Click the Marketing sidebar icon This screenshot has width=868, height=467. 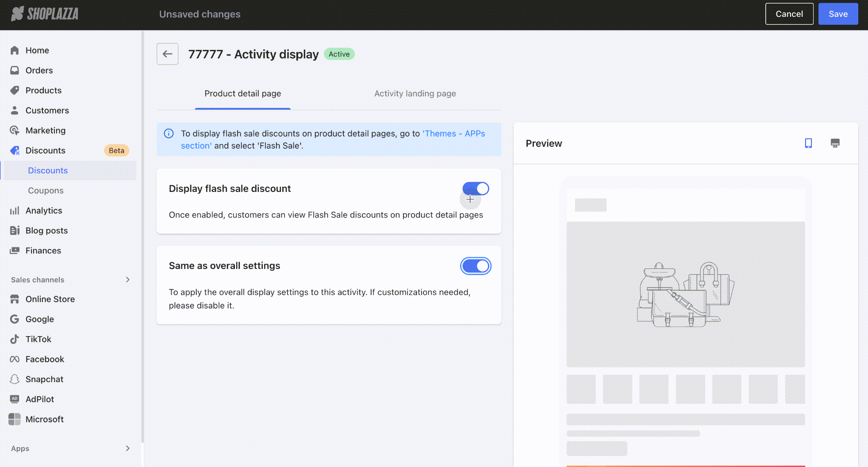15,130
